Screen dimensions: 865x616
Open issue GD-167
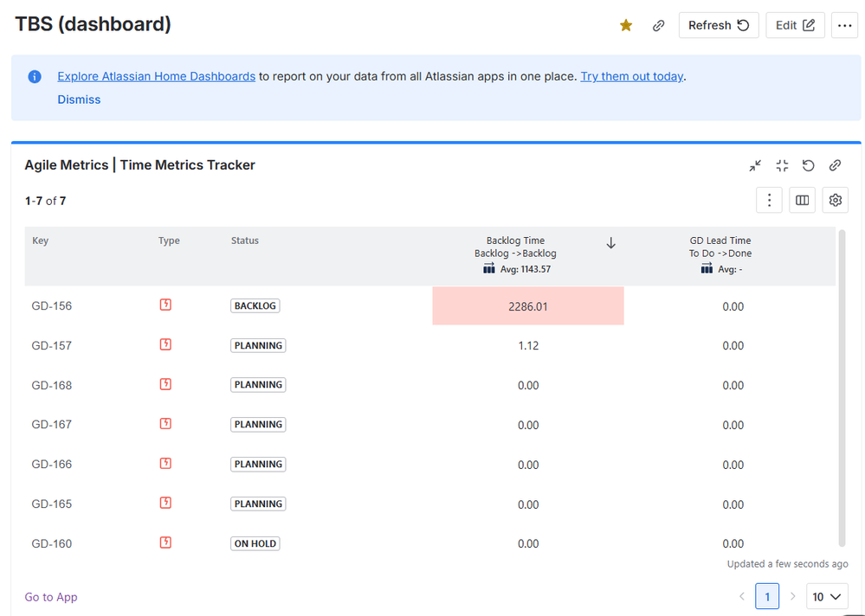[x=52, y=425]
